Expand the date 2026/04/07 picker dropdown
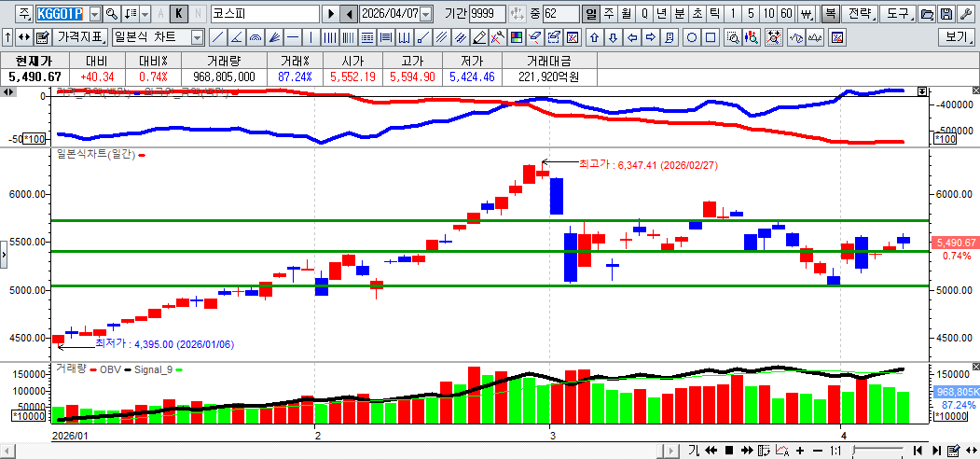 click(426, 14)
